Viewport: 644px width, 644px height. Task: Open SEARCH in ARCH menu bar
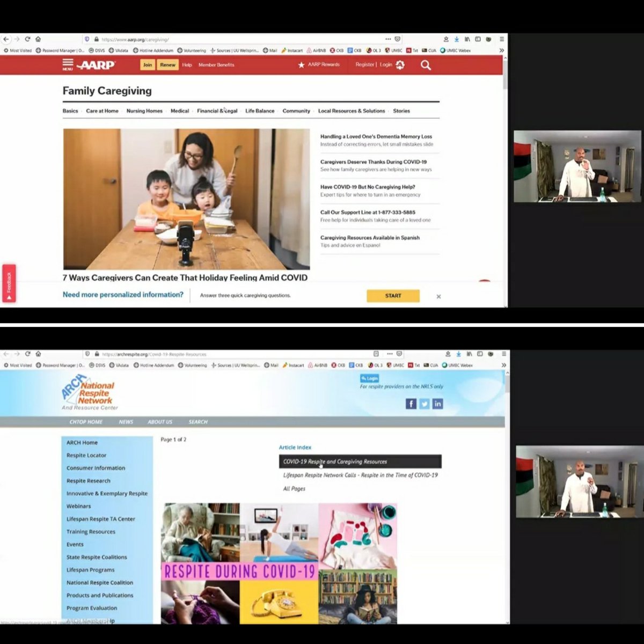[x=198, y=422]
